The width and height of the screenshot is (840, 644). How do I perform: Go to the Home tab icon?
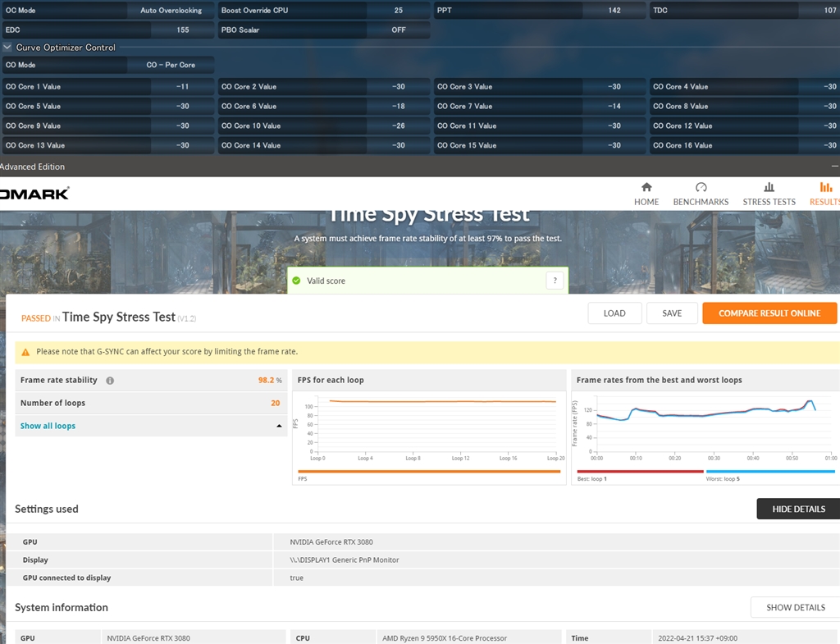pos(646,187)
